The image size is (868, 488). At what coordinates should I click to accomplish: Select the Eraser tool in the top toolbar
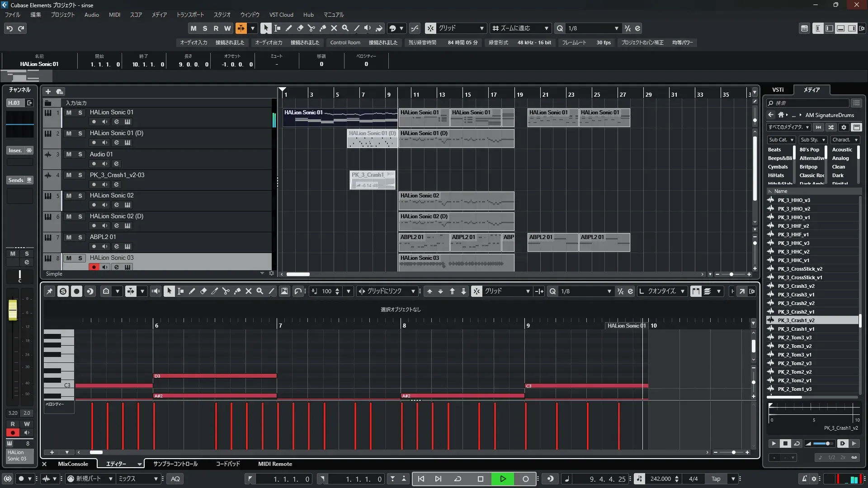(x=300, y=28)
